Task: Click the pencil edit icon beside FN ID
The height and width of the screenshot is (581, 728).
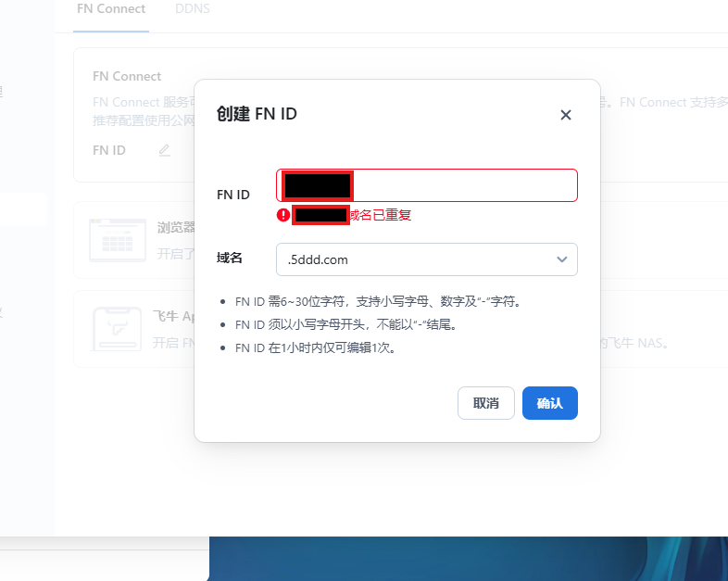Action: (164, 150)
